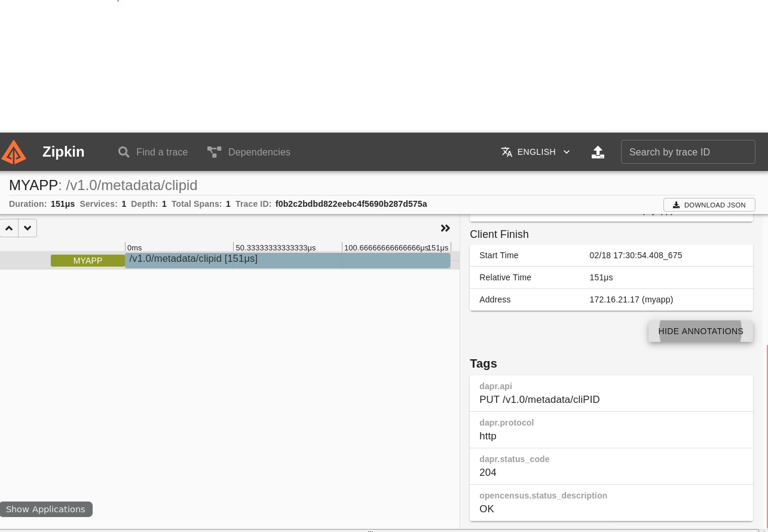Navigate to Find a trace
This screenshot has height=532, width=768.
161,152
